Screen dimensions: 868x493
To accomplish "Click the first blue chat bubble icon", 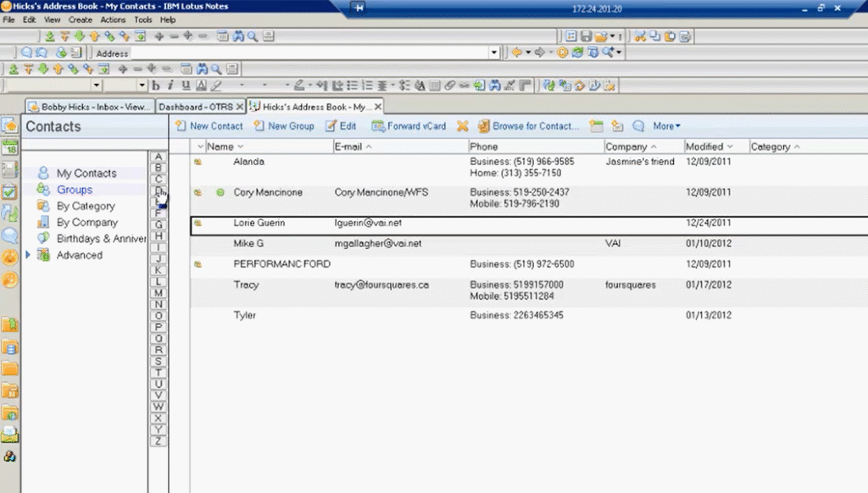I will pyautogui.click(x=26, y=53).
